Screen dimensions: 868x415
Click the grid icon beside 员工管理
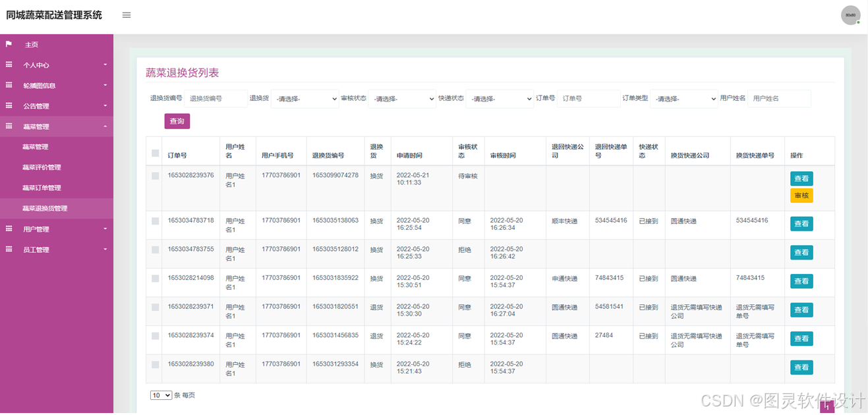[9, 249]
